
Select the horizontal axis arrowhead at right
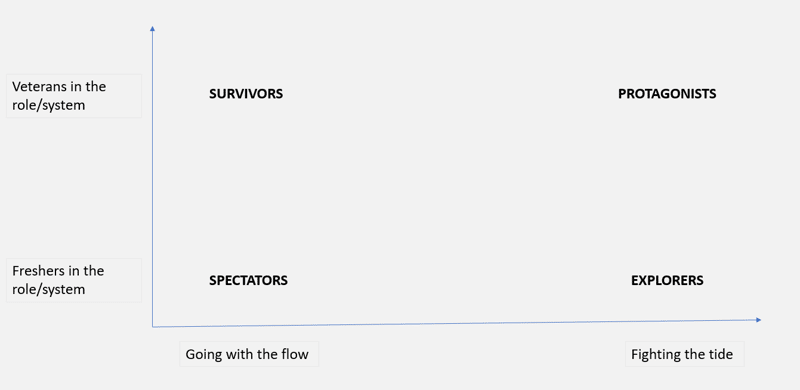click(758, 320)
